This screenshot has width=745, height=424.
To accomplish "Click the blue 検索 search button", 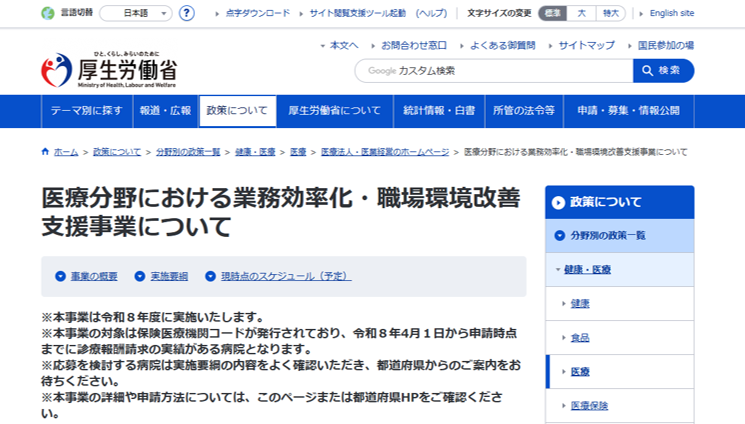I will pyautogui.click(x=663, y=71).
